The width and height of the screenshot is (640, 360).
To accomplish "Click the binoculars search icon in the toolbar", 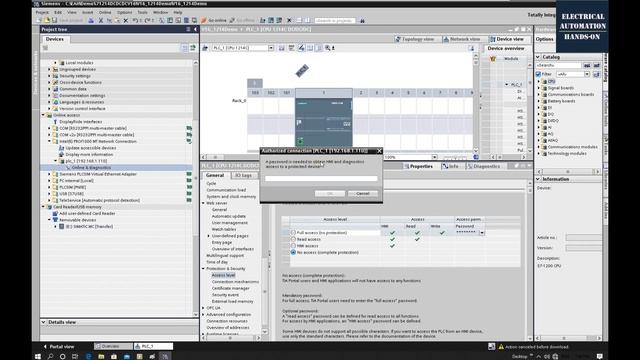I will click(362, 20).
